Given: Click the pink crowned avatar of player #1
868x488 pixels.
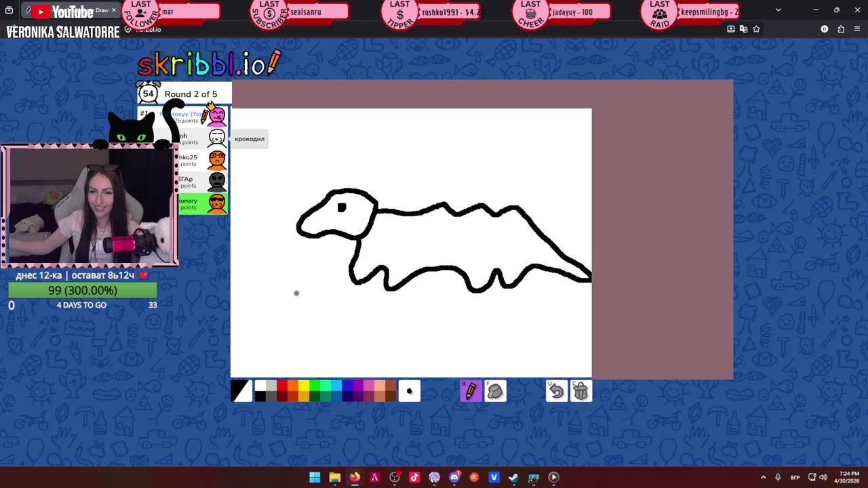Looking at the screenshot, I should click(x=217, y=116).
